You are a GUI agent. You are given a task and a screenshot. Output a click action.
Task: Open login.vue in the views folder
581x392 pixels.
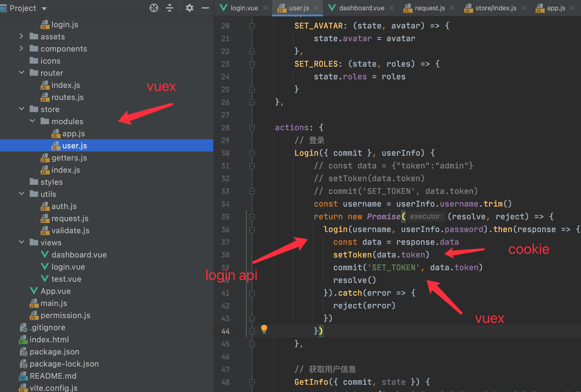click(63, 267)
